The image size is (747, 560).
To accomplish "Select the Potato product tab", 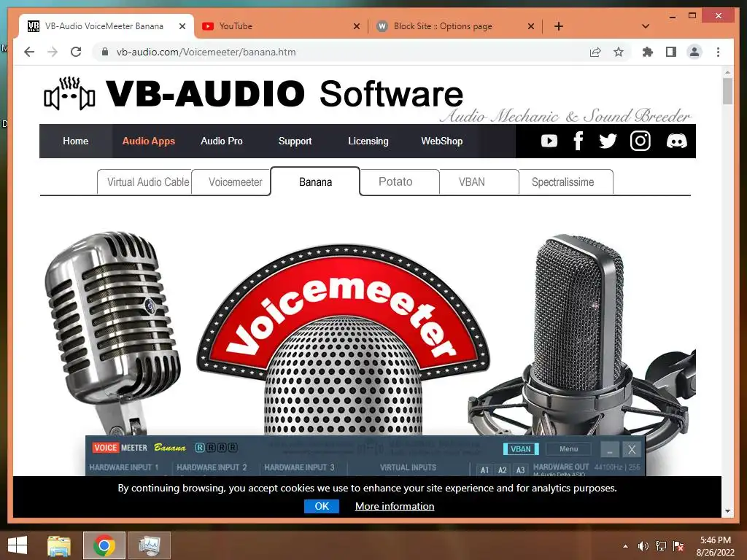I will (400, 182).
